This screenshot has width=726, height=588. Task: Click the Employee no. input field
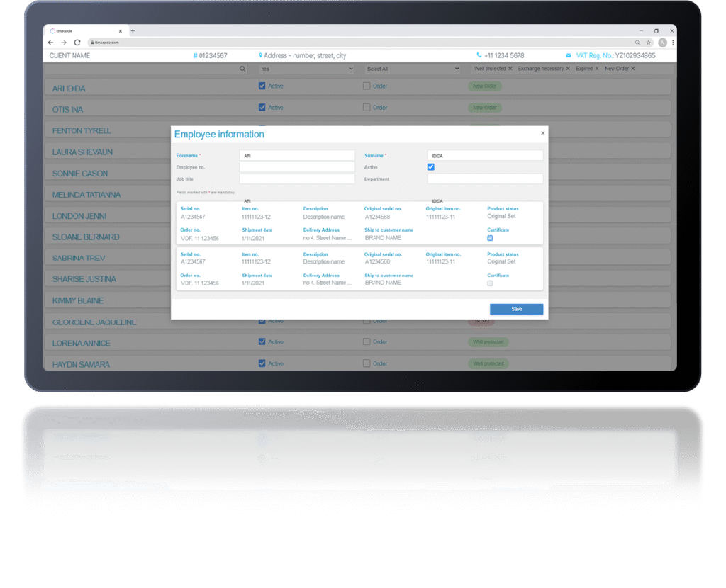pos(296,167)
